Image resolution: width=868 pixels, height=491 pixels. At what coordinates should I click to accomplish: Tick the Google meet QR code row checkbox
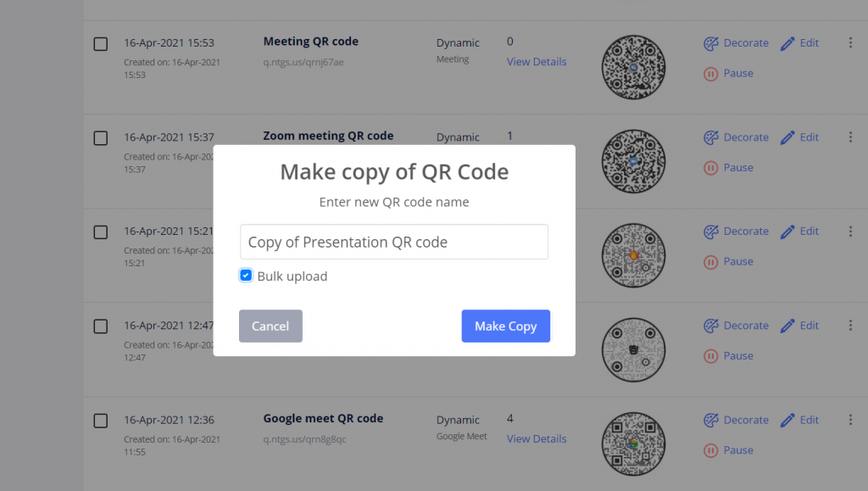tap(101, 421)
